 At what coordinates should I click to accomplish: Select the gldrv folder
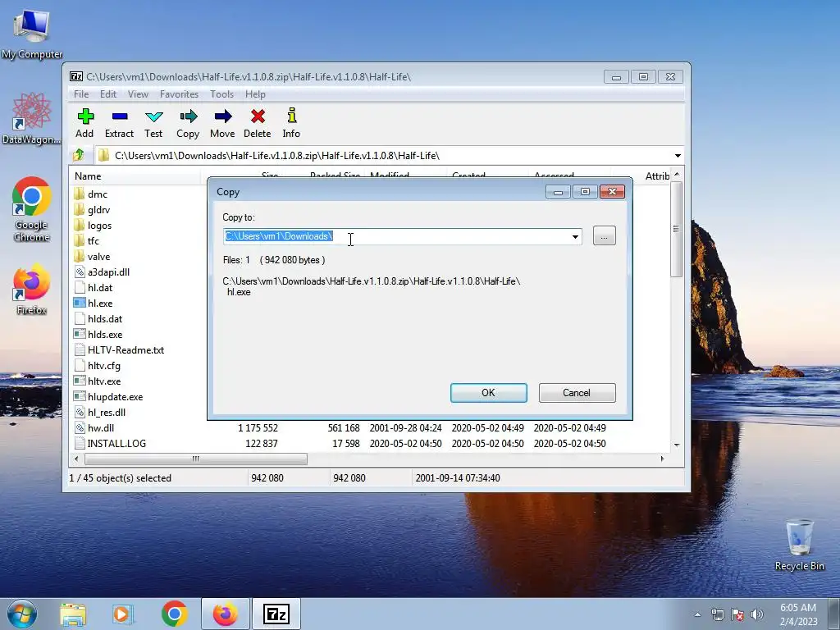(91, 209)
